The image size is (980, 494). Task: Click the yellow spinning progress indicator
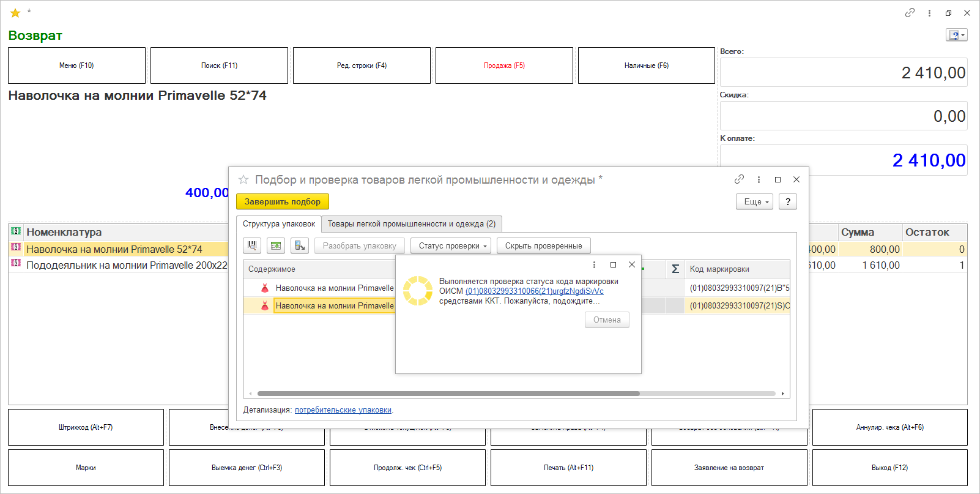pos(418,290)
